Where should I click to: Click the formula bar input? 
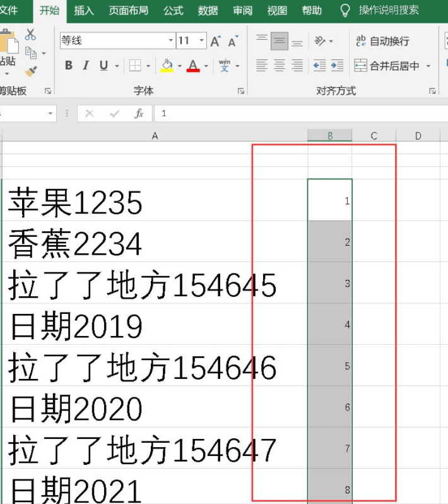[300, 114]
